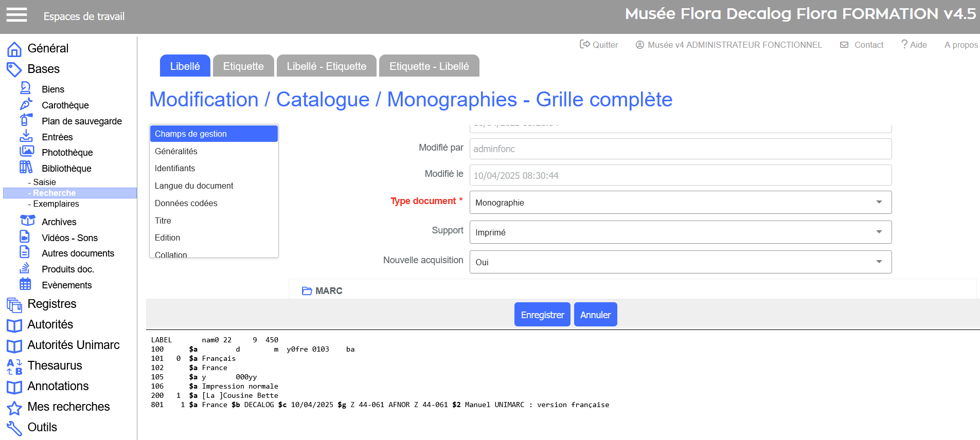The height and width of the screenshot is (440, 980).
Task: Switch to the Etiquette tab
Action: click(243, 66)
